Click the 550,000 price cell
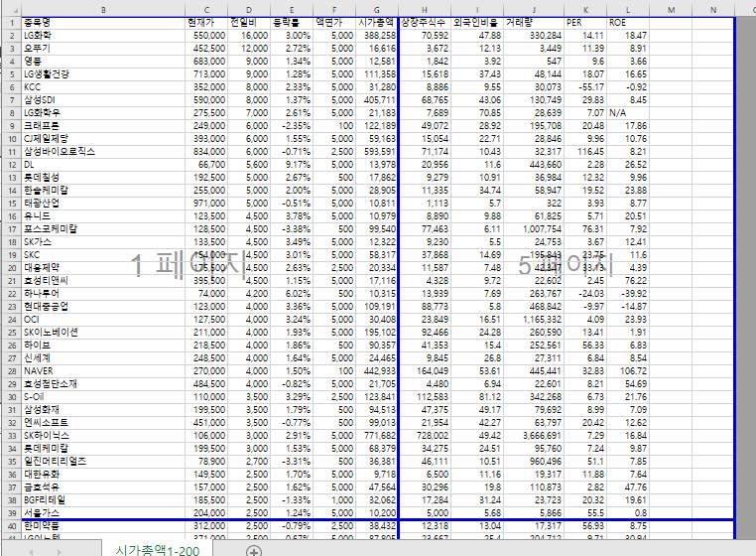 tap(206, 36)
